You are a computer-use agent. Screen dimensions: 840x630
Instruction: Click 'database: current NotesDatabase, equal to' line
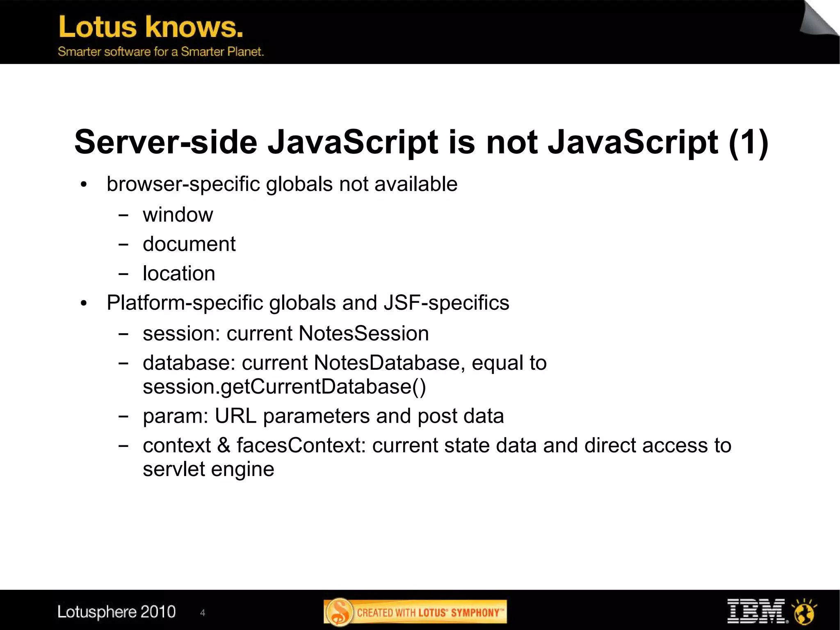tap(345, 363)
